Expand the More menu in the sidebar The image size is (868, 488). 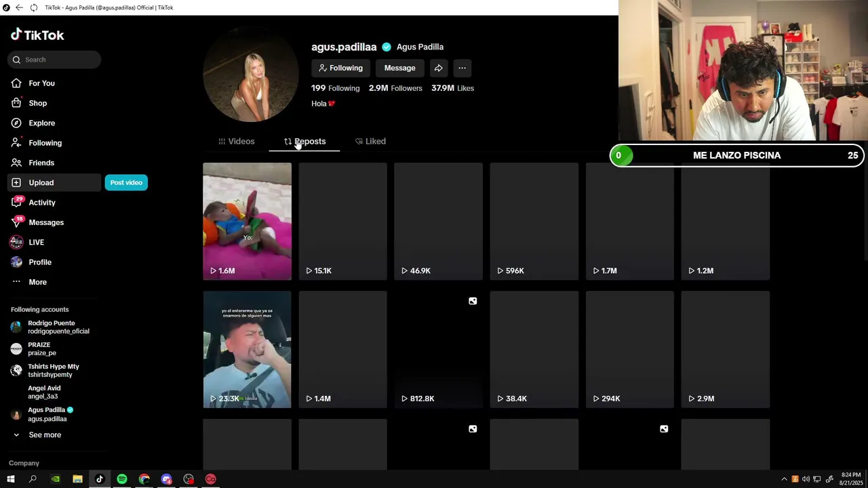[x=37, y=282]
